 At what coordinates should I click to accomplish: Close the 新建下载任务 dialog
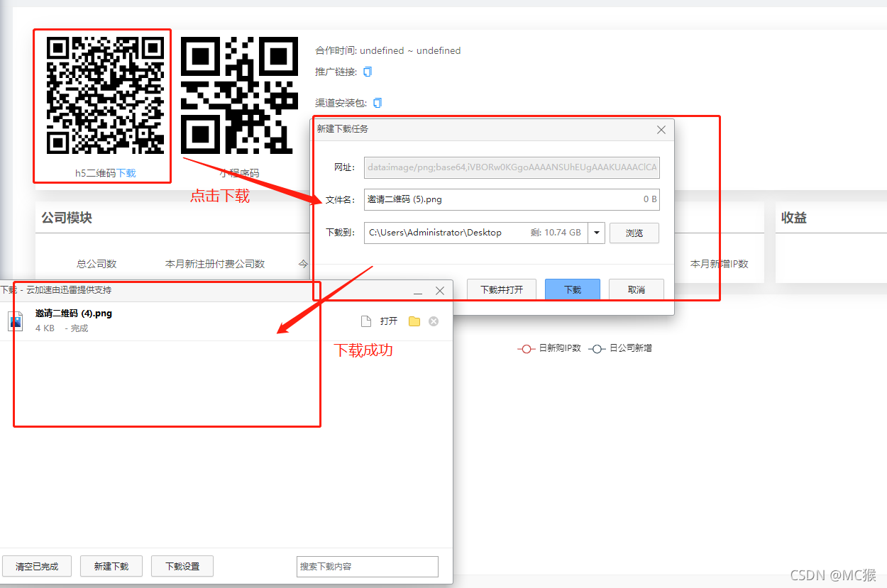click(x=661, y=130)
